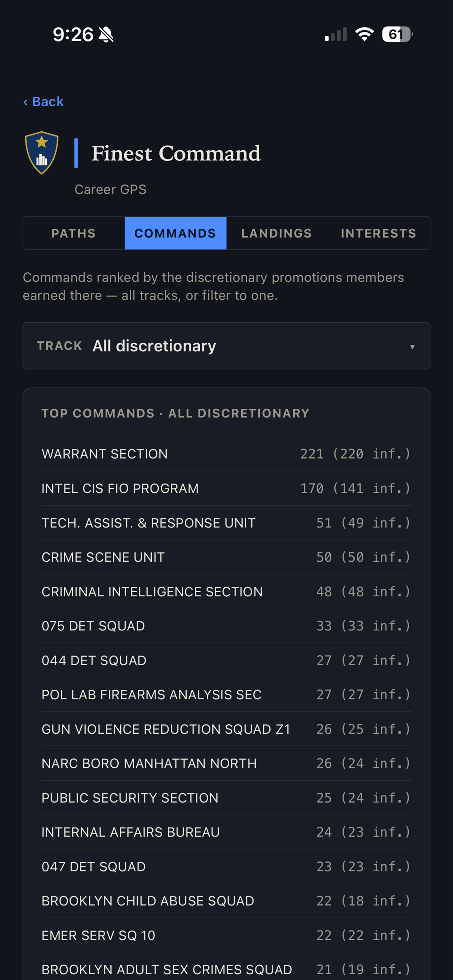Switch to the Paths tab

(x=74, y=233)
